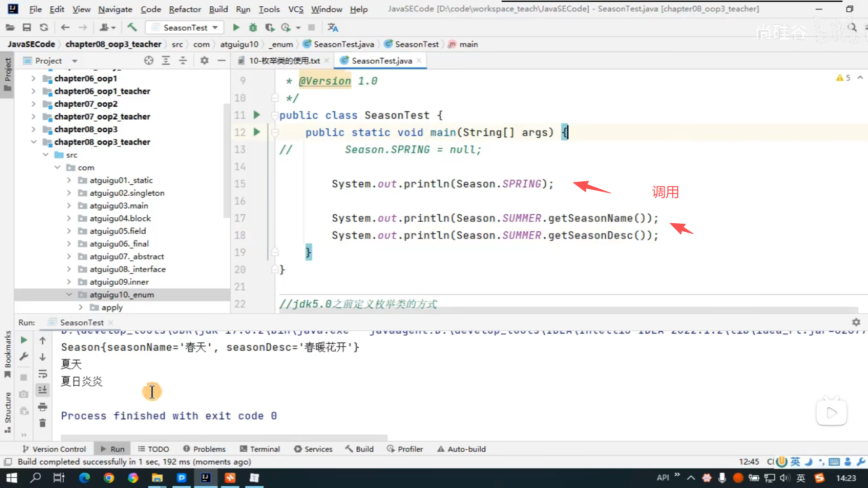Open Chrome from Windows taskbar
This screenshot has height=488, width=868.
[108, 478]
